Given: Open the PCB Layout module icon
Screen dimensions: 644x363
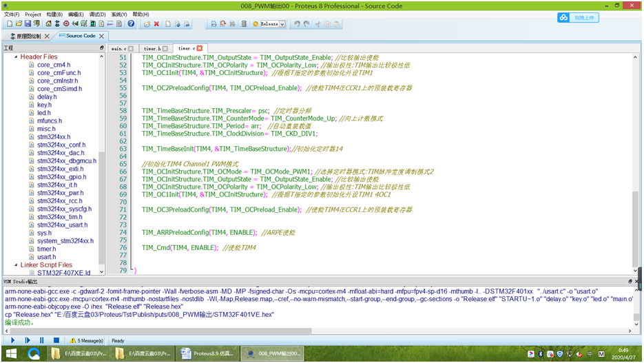Looking at the screenshot, I should point(66,24).
